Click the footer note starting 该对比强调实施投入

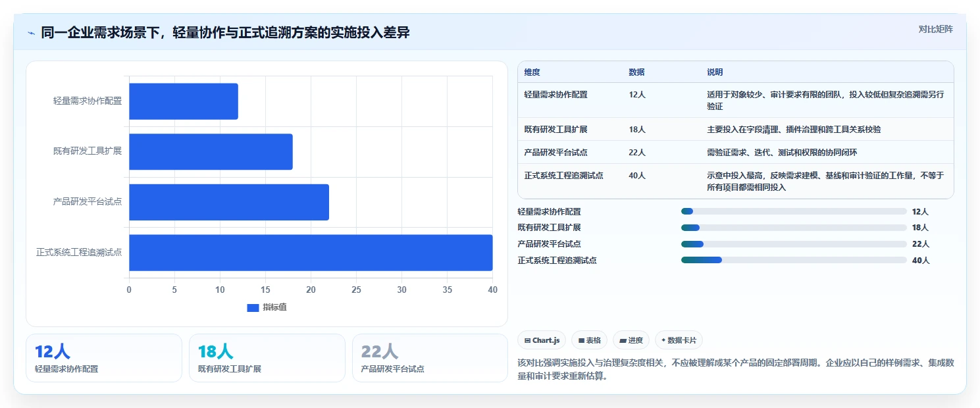click(x=736, y=370)
